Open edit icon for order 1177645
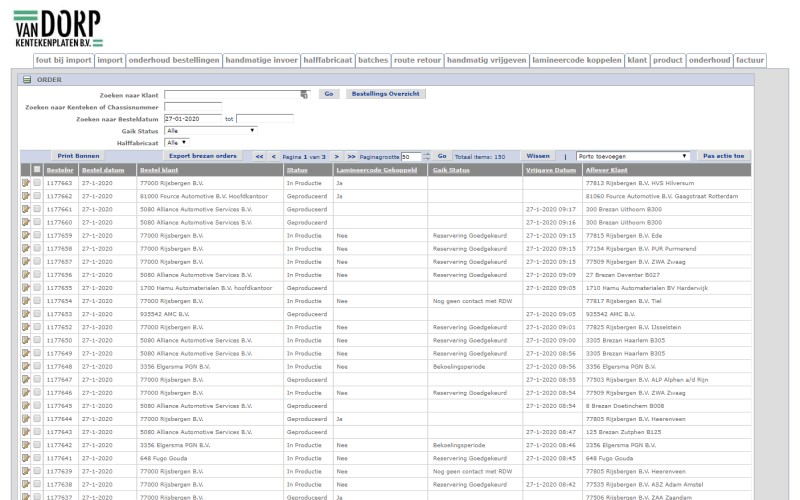800x500 pixels. pos(26,406)
